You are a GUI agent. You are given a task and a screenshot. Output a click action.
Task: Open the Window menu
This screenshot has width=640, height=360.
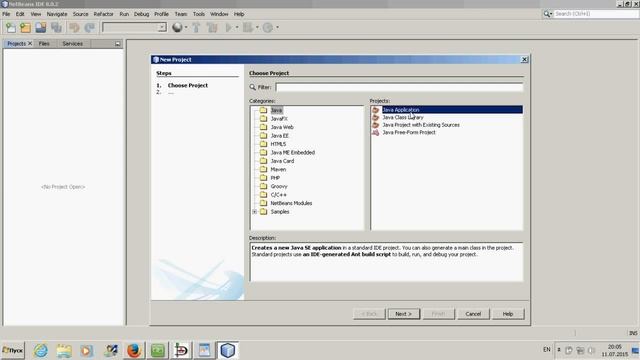pyautogui.click(x=219, y=14)
